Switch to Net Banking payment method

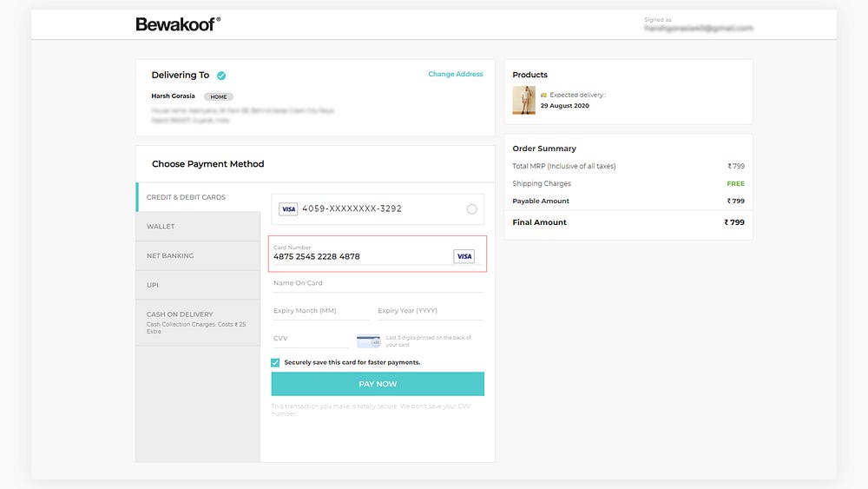pos(198,256)
